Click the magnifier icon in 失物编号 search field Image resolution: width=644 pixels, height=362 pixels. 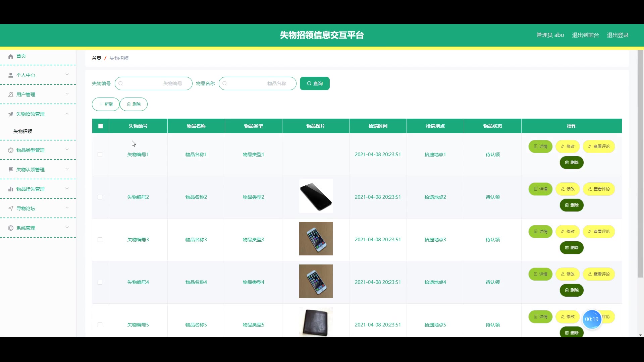[x=121, y=83]
